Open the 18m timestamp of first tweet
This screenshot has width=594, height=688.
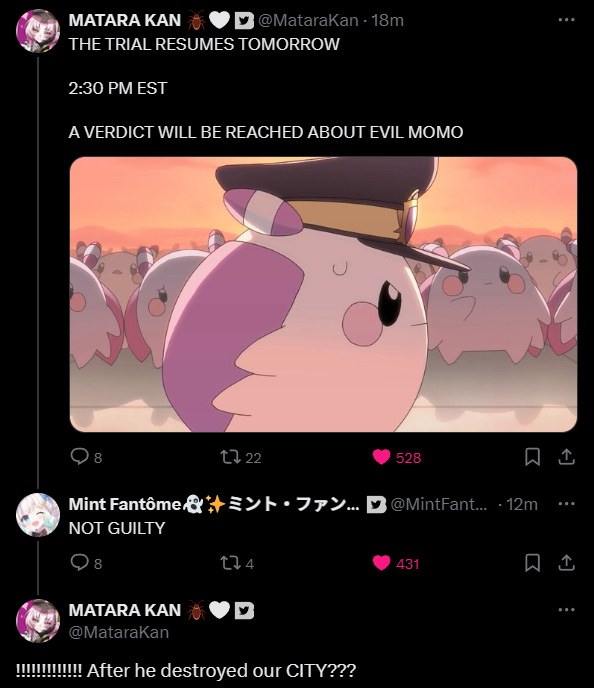click(387, 20)
